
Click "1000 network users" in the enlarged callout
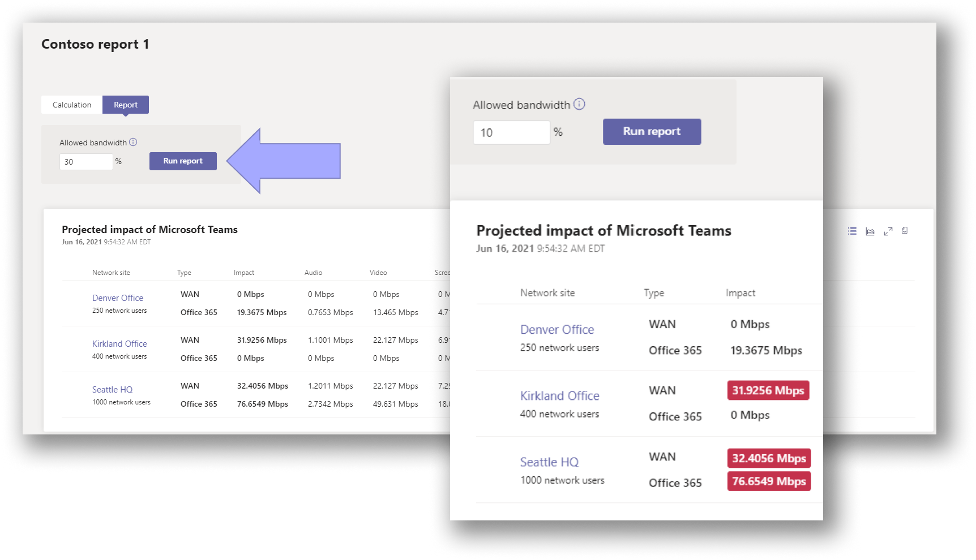pyautogui.click(x=563, y=480)
